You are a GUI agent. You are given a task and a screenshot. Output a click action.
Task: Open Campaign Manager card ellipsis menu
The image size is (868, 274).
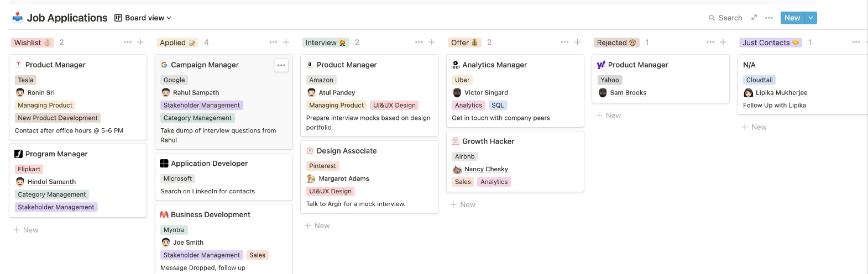(x=281, y=65)
